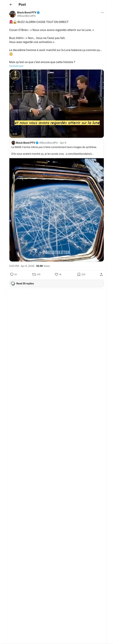
Task: Click Translate post link
Action: coord(16,66)
